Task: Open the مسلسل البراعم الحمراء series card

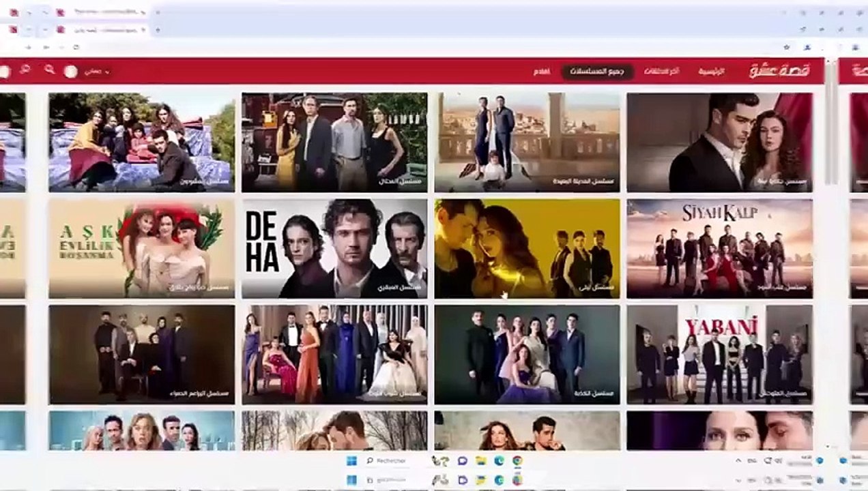Action: [141, 355]
